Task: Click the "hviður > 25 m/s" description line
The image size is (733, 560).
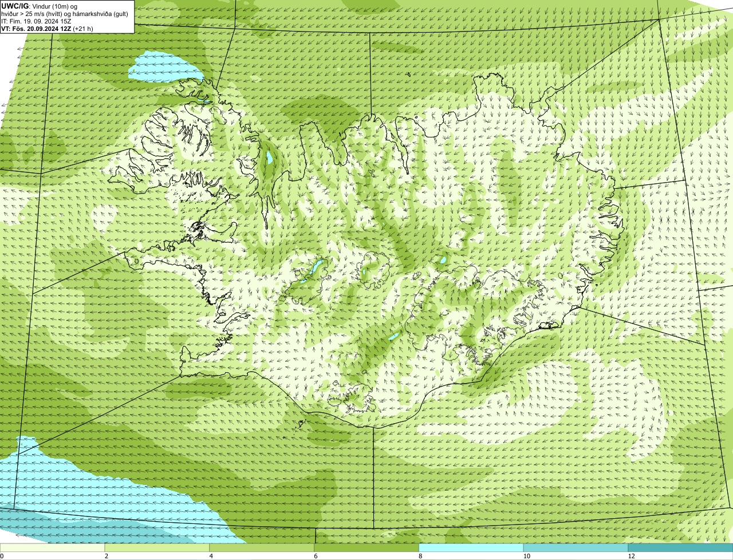Action: [65, 14]
